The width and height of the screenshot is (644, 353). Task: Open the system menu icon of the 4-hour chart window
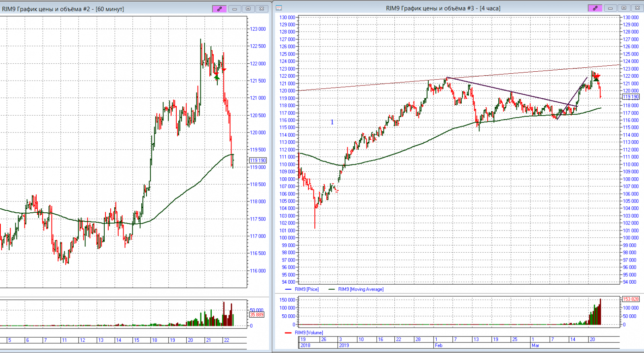coord(279,8)
